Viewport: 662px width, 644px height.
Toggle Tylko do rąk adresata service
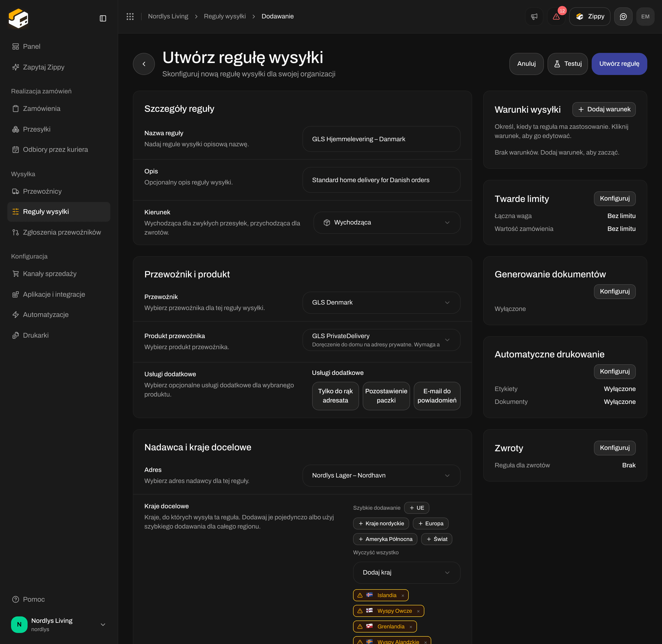tap(335, 396)
